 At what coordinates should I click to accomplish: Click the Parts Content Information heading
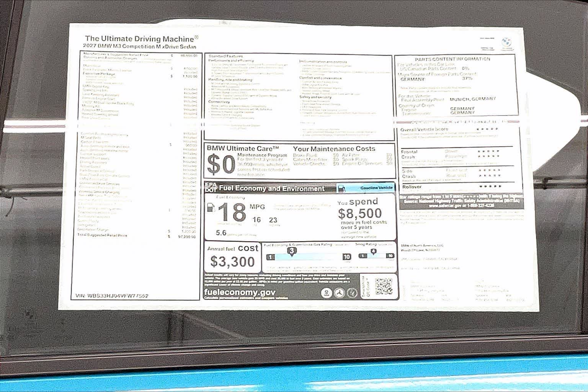[452, 59]
